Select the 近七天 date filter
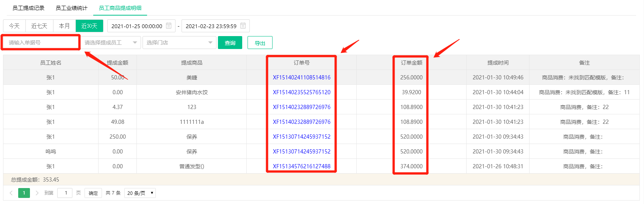644x204 pixels. 39,26
